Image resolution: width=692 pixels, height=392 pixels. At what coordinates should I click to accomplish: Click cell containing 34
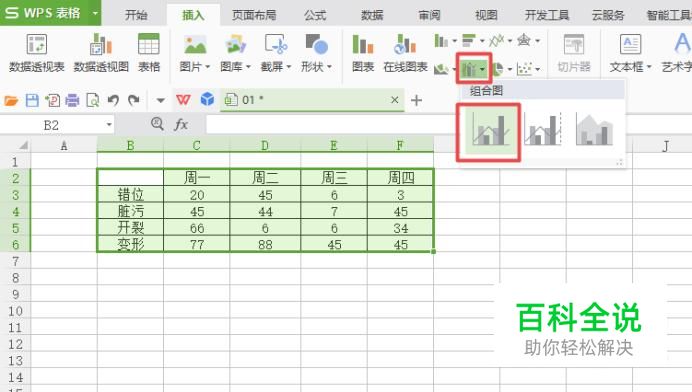pos(400,228)
